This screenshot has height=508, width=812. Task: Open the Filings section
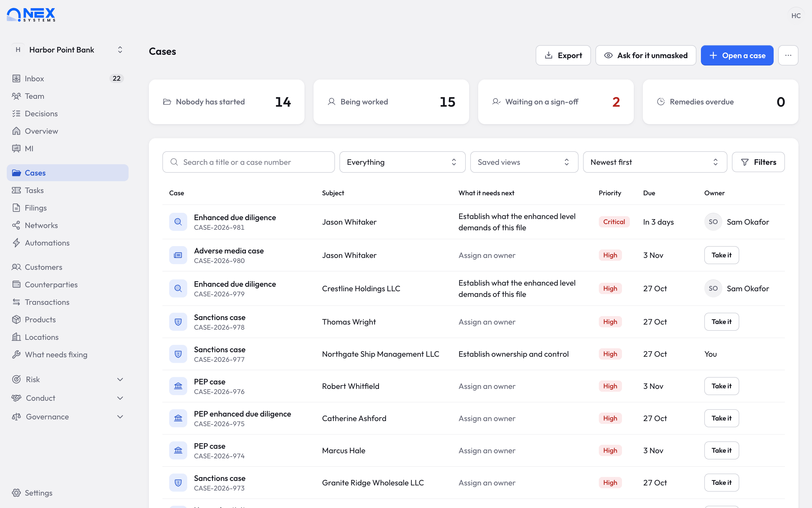tap(67, 208)
